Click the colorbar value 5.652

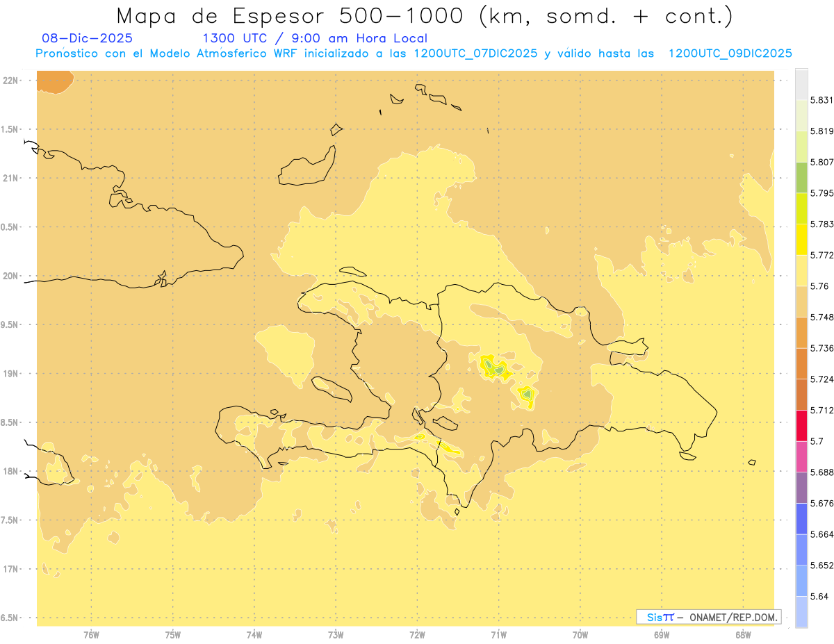(822, 565)
